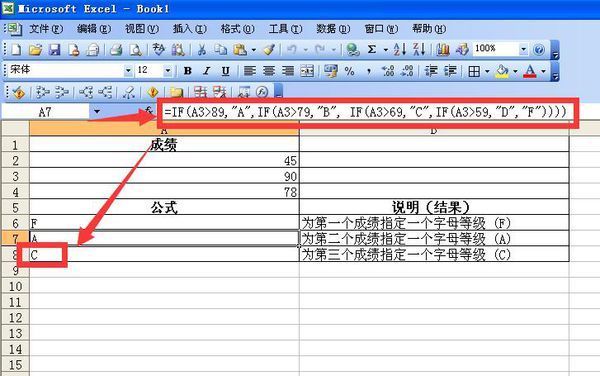Activate the Format Painter brush
This screenshot has width=600, height=376.
click(x=269, y=50)
